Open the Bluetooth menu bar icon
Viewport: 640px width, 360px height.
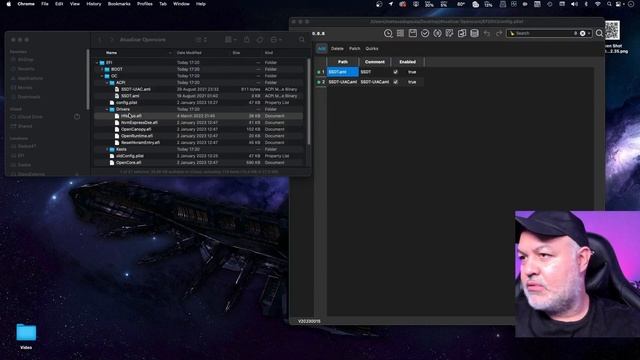click(586, 4)
